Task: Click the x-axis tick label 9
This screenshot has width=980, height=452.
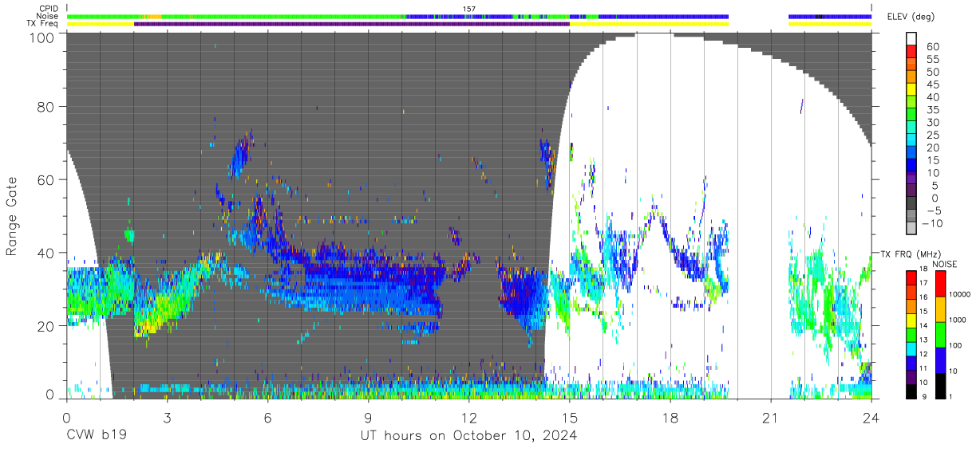Action: pos(368,418)
